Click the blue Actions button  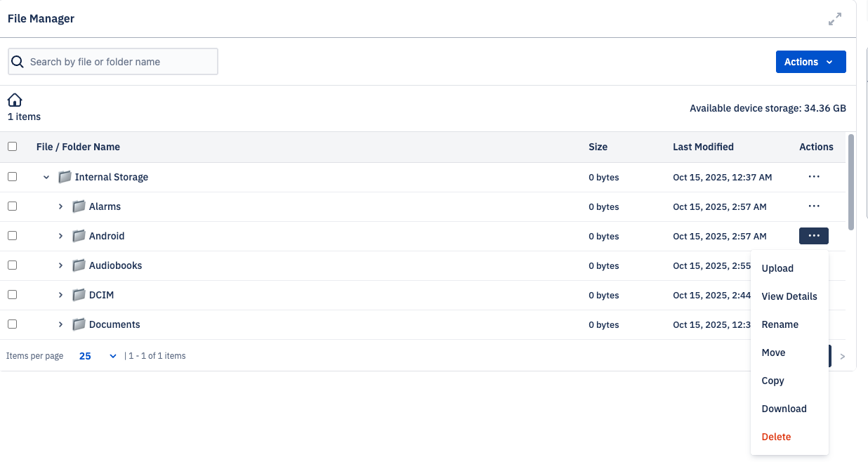click(x=810, y=62)
